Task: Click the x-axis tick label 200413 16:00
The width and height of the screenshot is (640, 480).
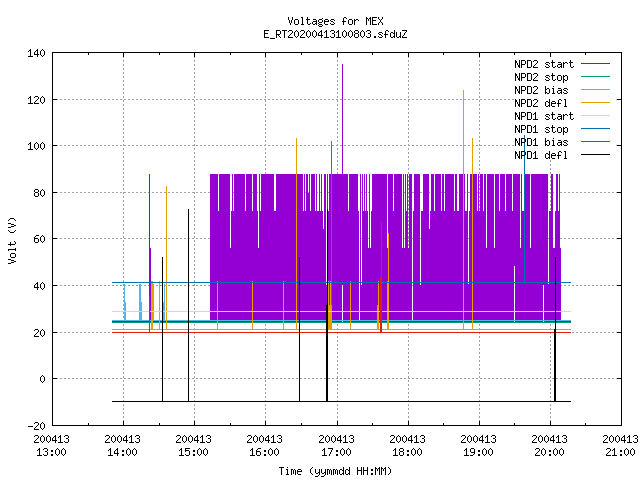Action: [264, 446]
